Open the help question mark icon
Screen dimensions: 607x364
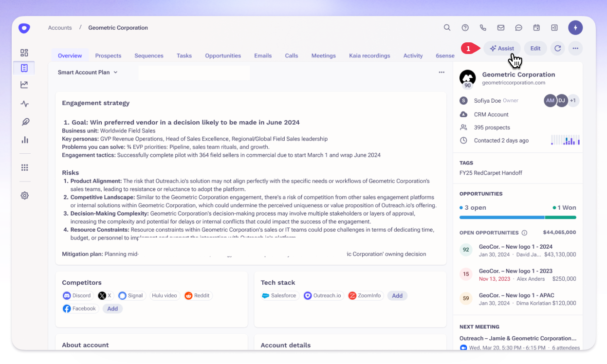[465, 28]
